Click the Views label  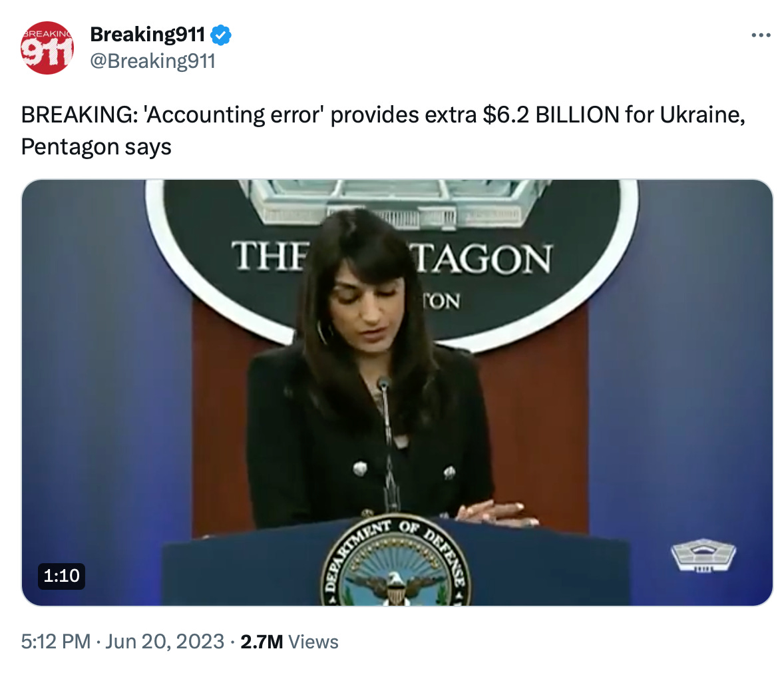point(313,642)
